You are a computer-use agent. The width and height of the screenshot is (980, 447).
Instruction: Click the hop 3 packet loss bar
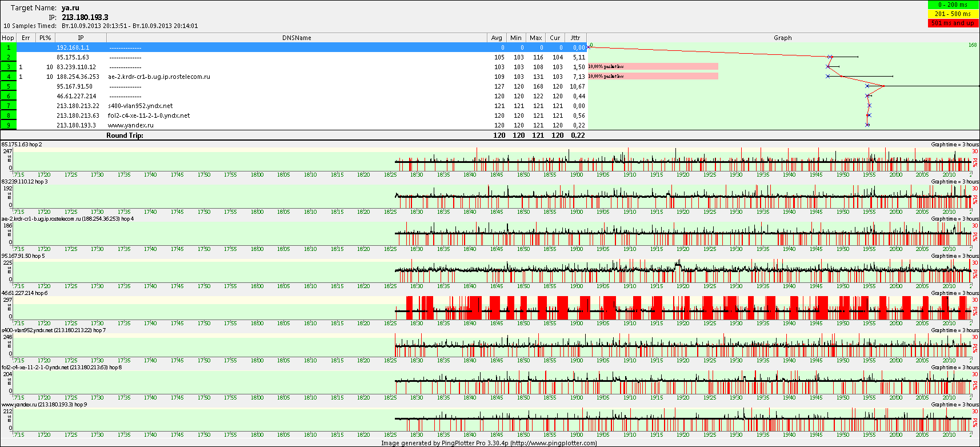(x=653, y=67)
